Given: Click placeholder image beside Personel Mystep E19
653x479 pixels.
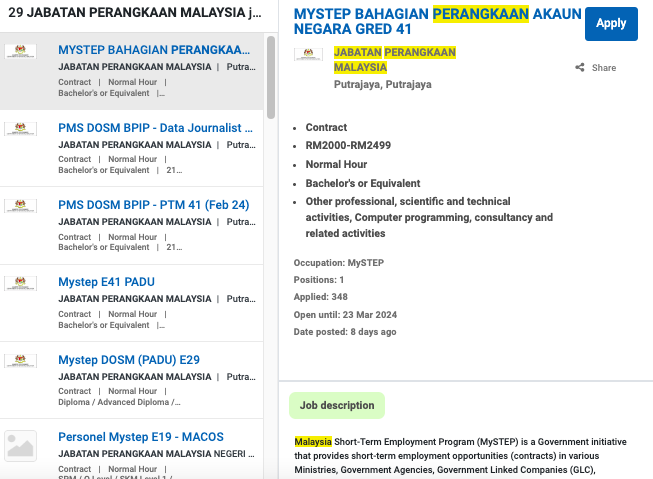Looking at the screenshot, I should point(21,445).
